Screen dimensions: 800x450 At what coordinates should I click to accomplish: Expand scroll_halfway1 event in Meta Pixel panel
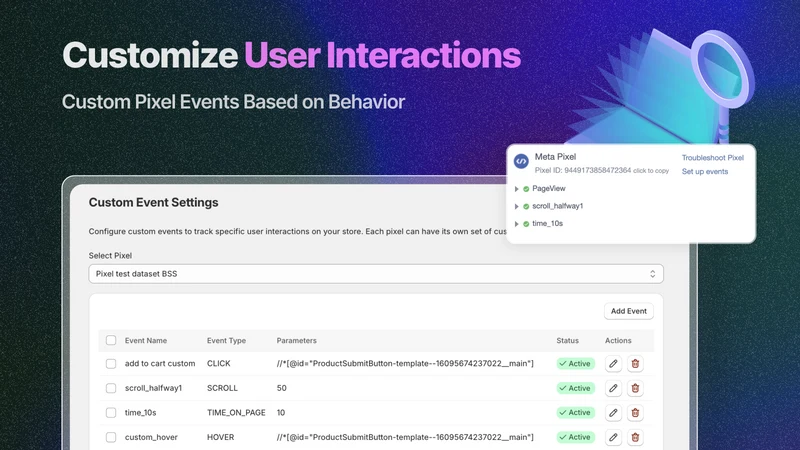pos(516,206)
